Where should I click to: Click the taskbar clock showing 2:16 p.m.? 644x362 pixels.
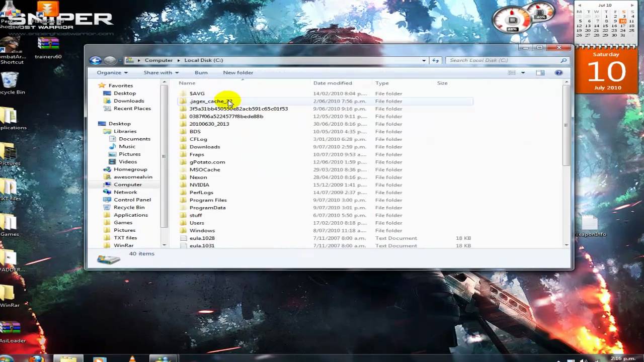click(623, 358)
